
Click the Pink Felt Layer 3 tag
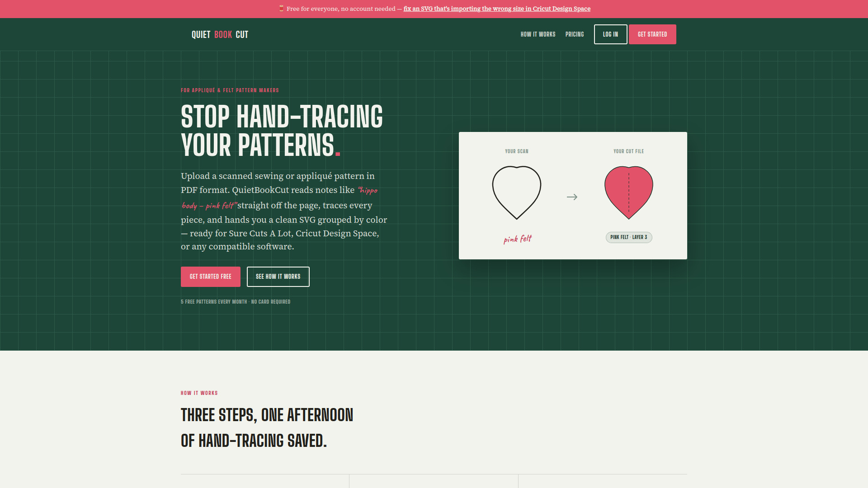point(629,237)
